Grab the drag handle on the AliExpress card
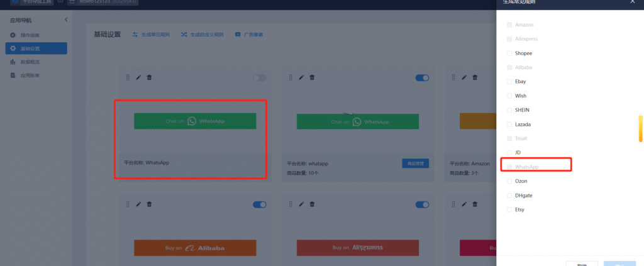The height and width of the screenshot is (266, 644). [291, 204]
